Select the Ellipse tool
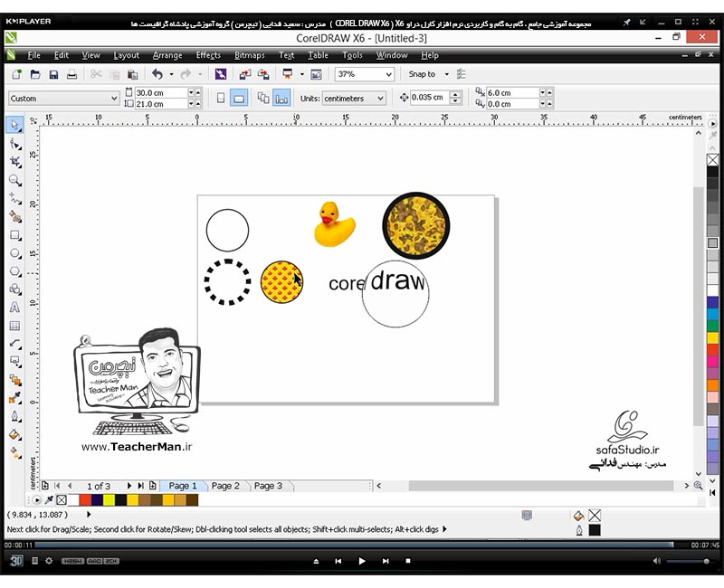Image resolution: width=724 pixels, height=588 pixels. (x=15, y=253)
